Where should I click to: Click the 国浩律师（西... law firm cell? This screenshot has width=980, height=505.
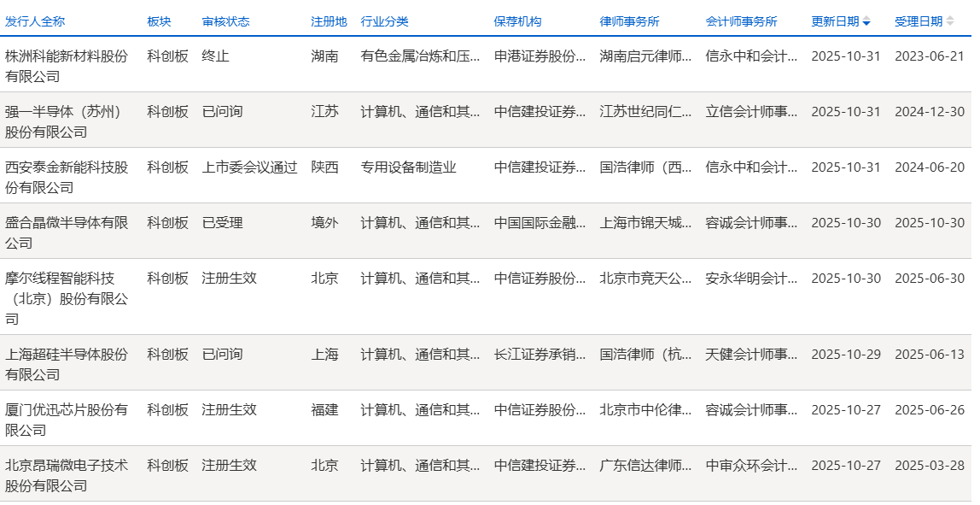pyautogui.click(x=645, y=167)
